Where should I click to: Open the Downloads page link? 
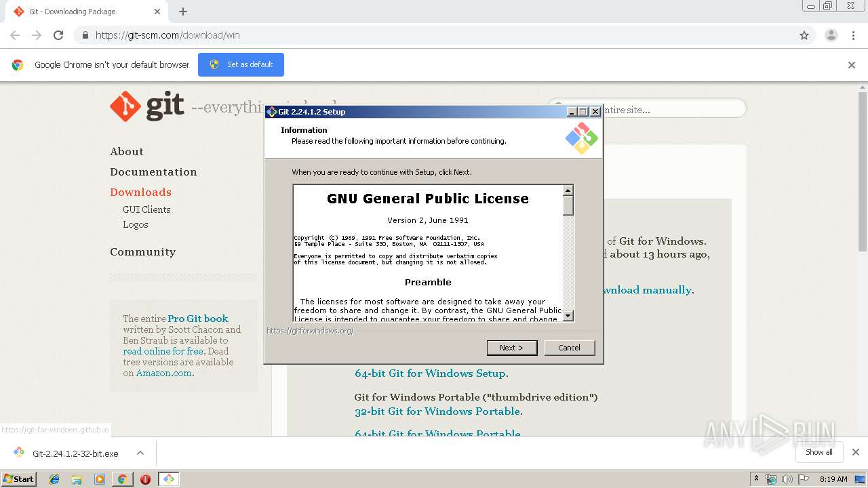(x=140, y=192)
